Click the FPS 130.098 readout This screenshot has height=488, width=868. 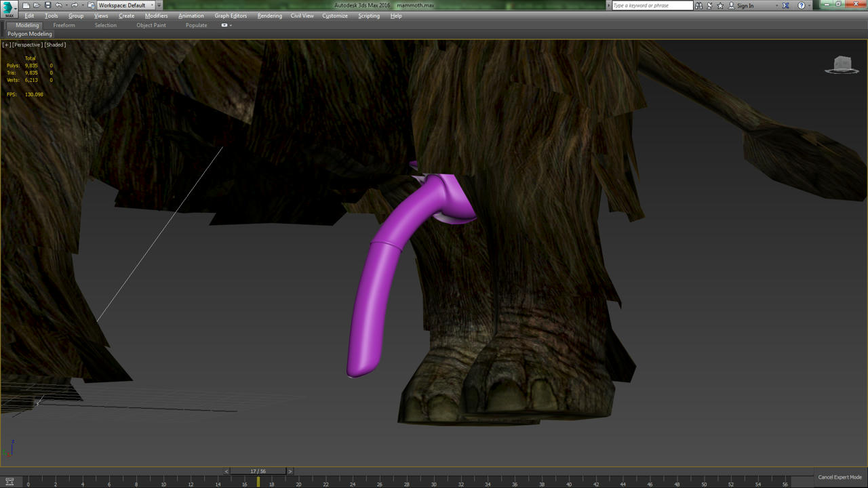click(25, 94)
